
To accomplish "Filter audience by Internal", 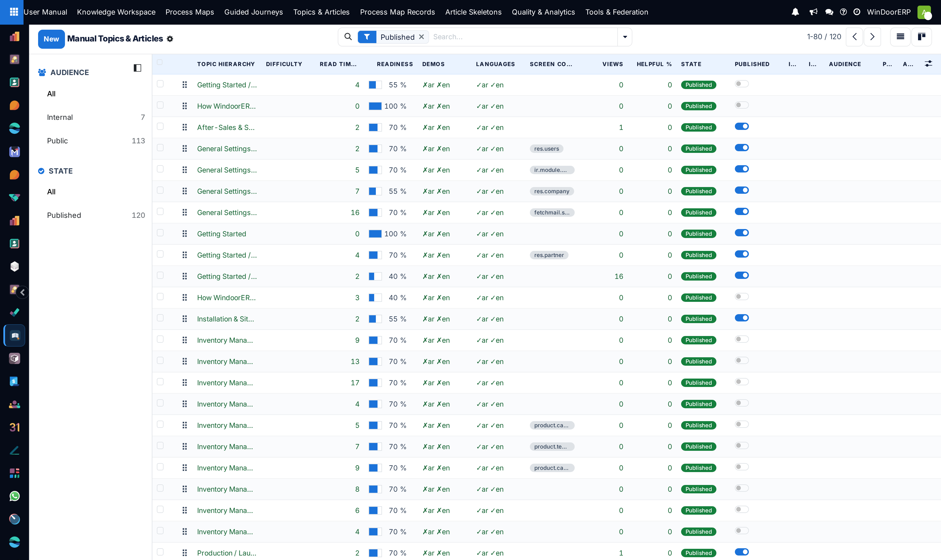I will (96, 117).
